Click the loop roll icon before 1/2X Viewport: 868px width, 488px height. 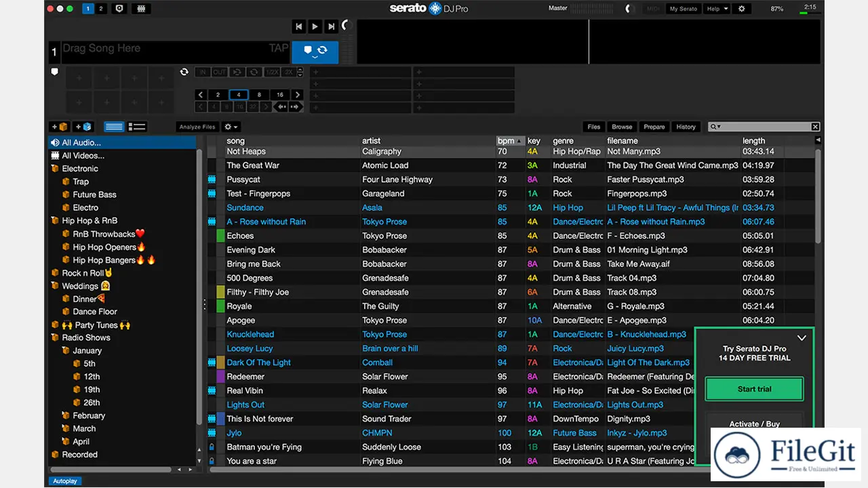(254, 72)
